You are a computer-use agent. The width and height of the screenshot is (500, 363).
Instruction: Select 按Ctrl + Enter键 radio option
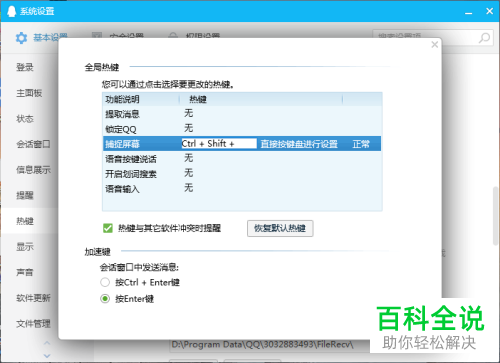tap(105, 282)
